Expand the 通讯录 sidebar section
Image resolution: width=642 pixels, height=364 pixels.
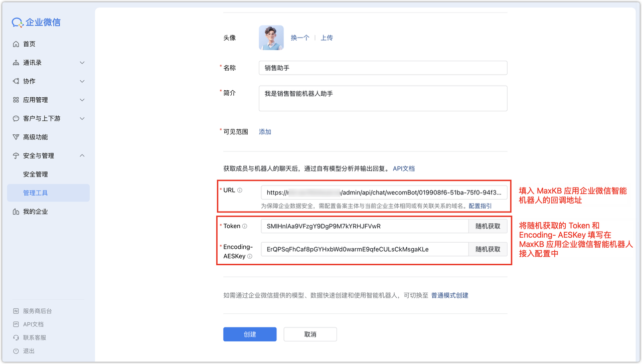coord(82,63)
